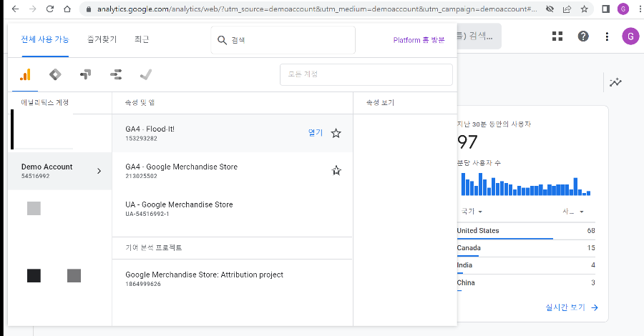
Task: Click the India row
Action: coord(526,265)
